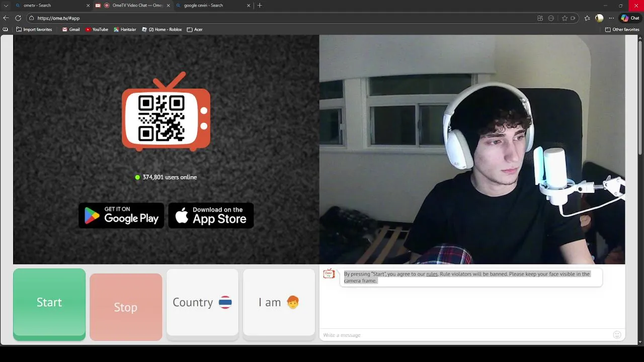Open the '(2) Home - Roblox' bookmark

162,30
